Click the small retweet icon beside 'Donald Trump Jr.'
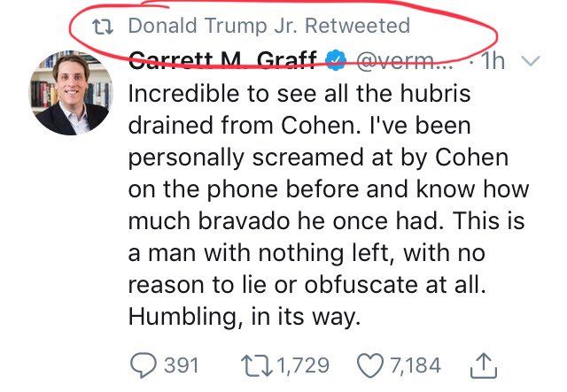Screen dimensions: 567x392 tap(105, 26)
